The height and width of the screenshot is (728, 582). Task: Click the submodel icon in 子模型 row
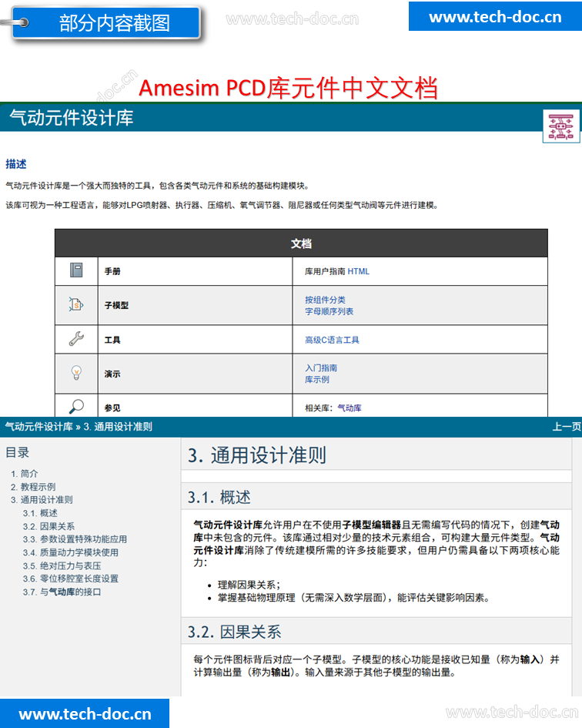pos(76,304)
